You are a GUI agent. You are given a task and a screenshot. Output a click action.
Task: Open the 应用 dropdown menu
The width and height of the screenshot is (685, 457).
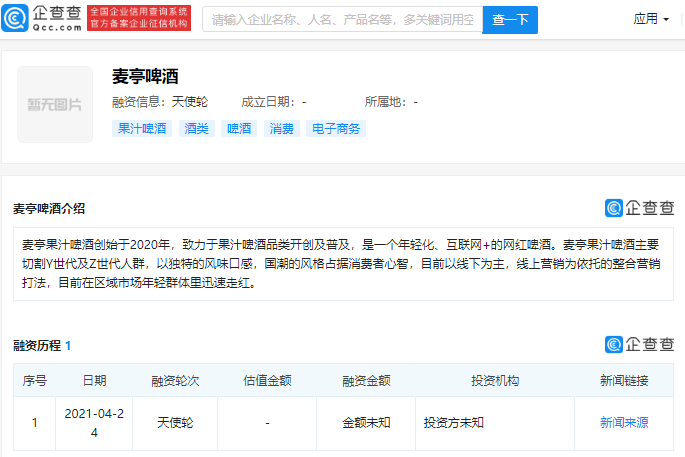pos(651,19)
